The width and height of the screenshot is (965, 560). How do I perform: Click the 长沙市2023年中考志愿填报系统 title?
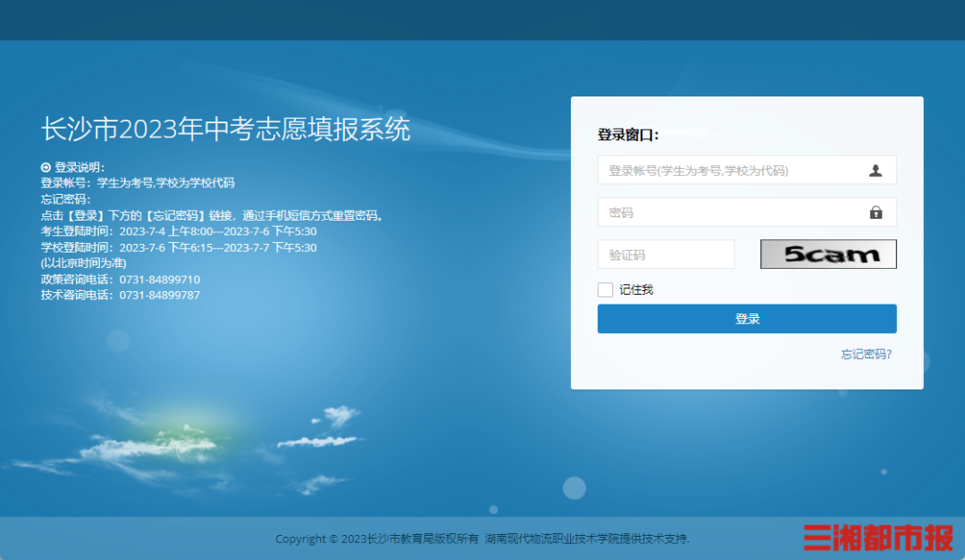pos(226,130)
